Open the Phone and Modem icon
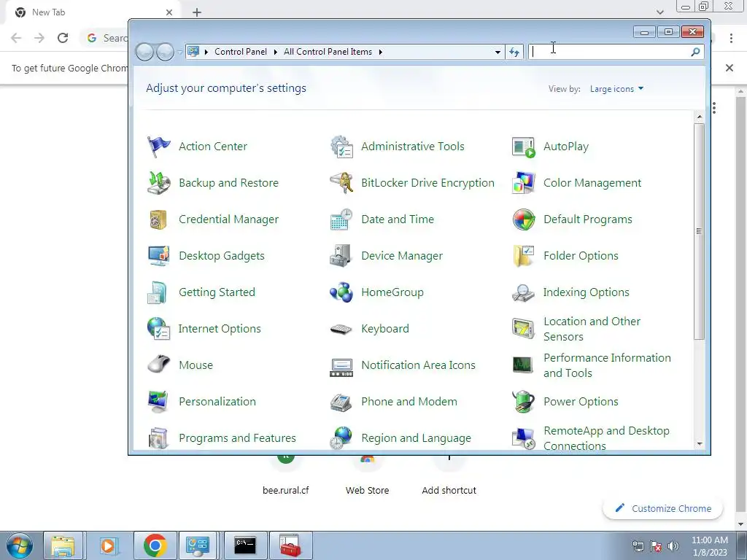The image size is (747, 560). (x=341, y=402)
